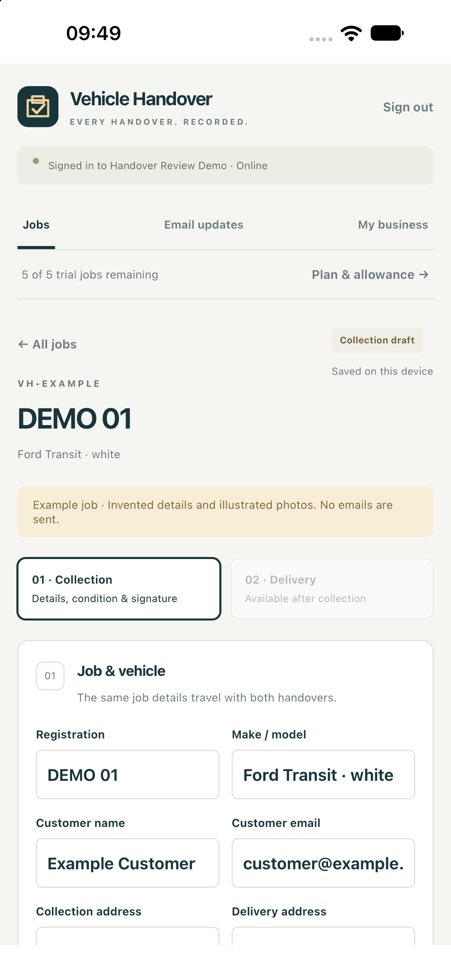Tap the Wi-Fi status icon
Screen dimensions: 451x980
pos(351,33)
